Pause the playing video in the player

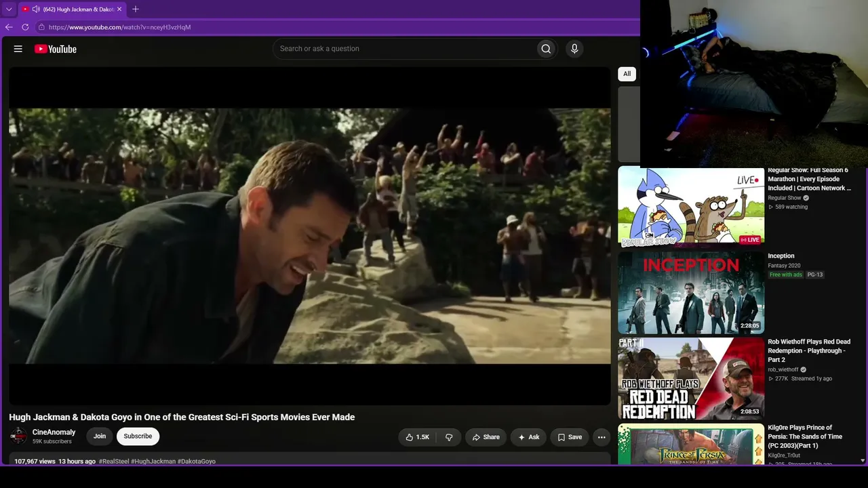tap(310, 236)
